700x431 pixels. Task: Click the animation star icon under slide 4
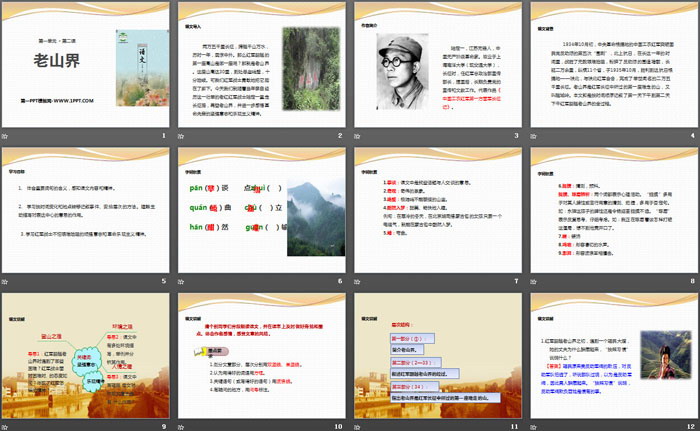pos(531,136)
